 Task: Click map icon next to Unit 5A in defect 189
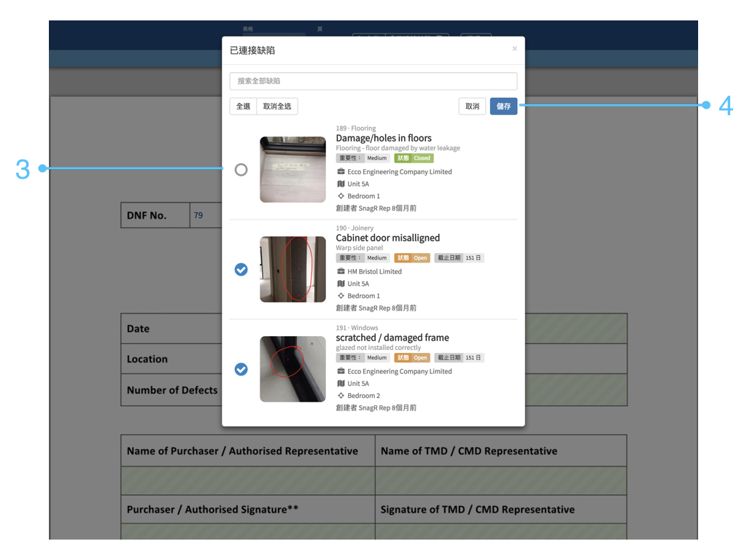341,184
